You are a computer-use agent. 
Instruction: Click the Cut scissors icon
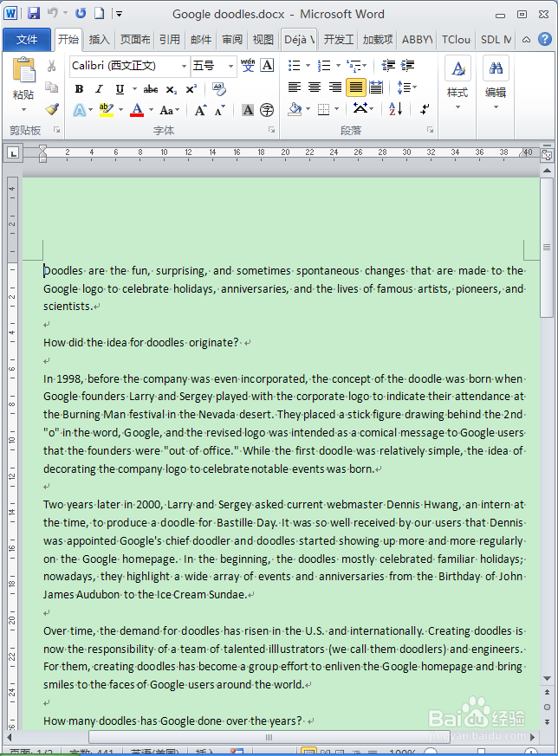(x=52, y=66)
